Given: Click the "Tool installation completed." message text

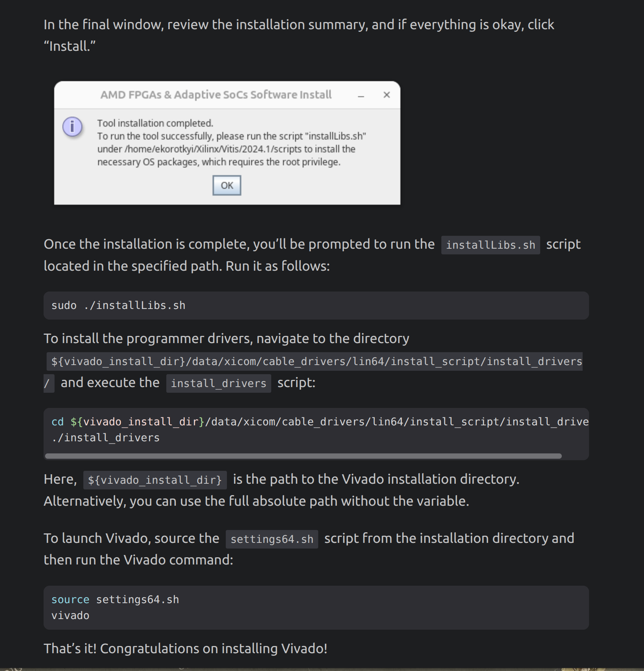Looking at the screenshot, I should pos(155,123).
